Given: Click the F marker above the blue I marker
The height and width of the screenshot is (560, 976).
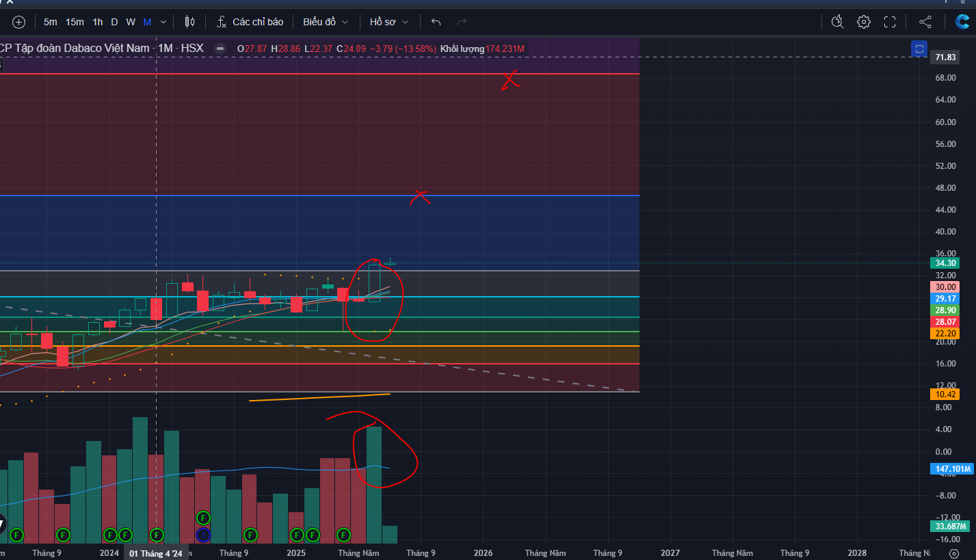Looking at the screenshot, I should (x=203, y=518).
